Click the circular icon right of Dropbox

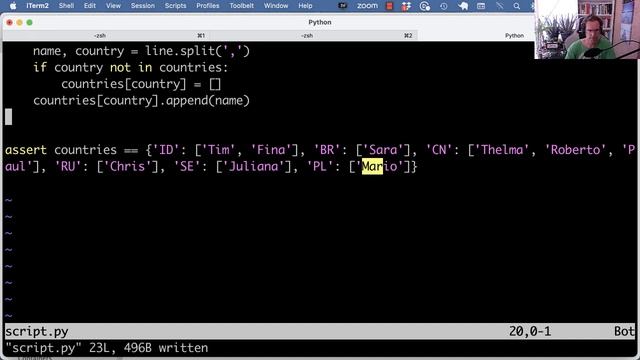[x=425, y=6]
